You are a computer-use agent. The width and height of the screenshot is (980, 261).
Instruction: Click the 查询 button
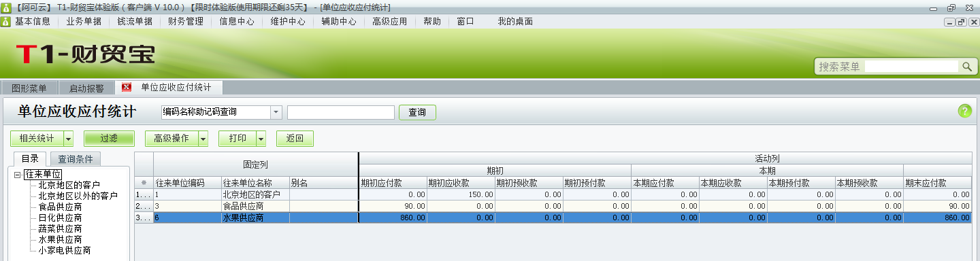pyautogui.click(x=417, y=112)
